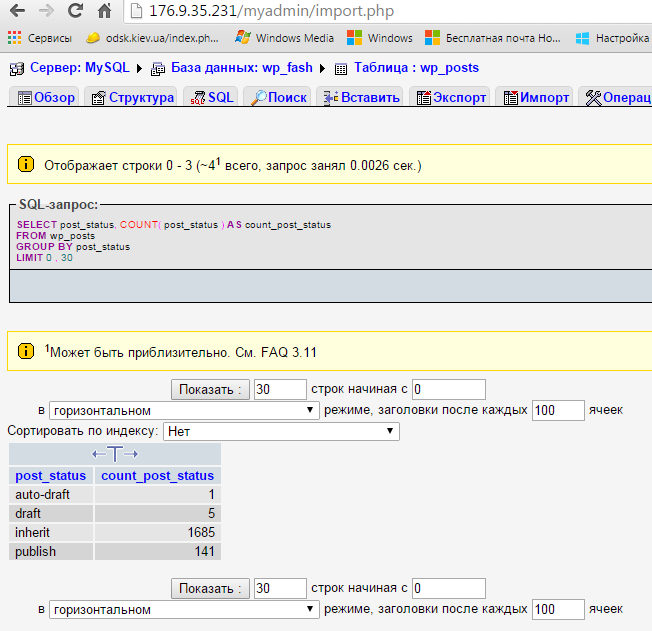Open the odsk.kiev.ua bookmark

[152, 38]
